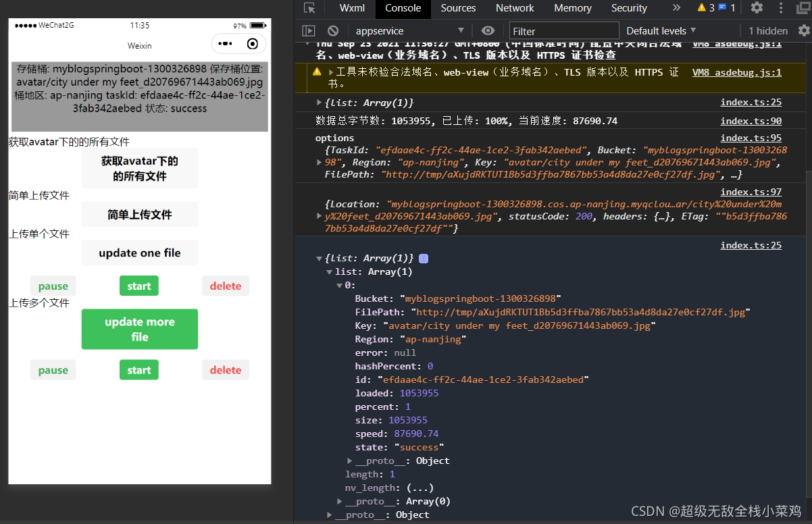Expand the __proto__: Array(0) node
This screenshot has height=524, width=812.
339,501
